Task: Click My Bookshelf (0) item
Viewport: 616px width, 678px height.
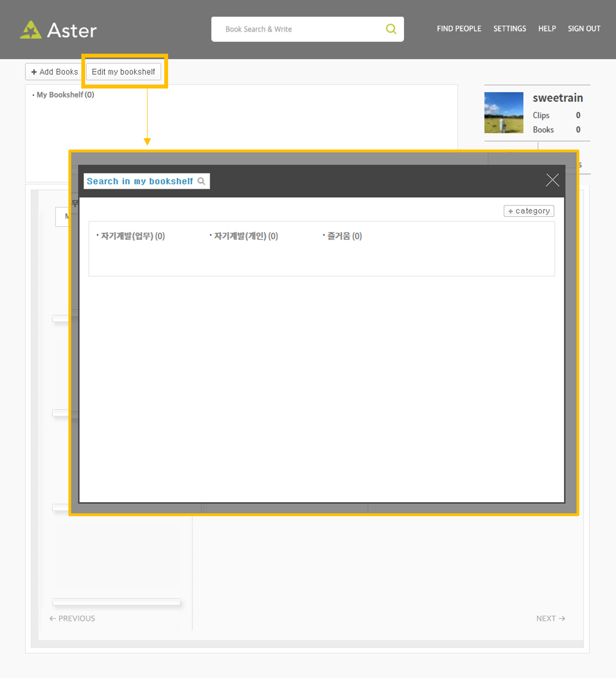Action: click(x=65, y=95)
